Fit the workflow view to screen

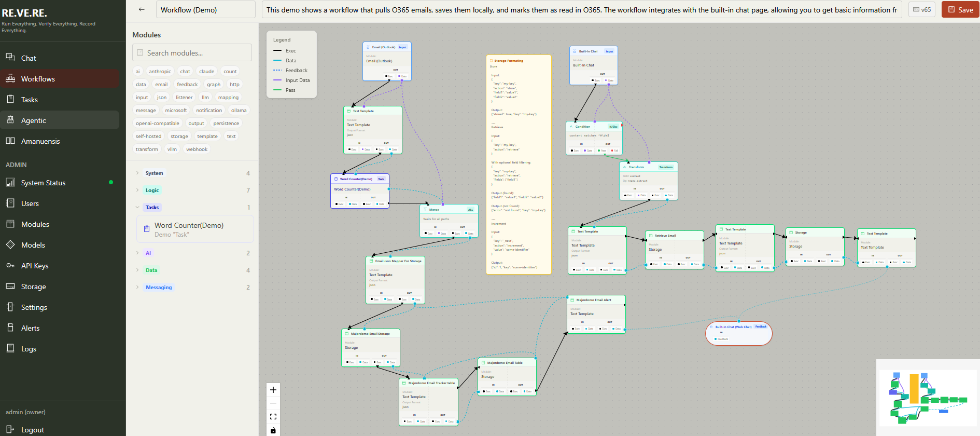(x=273, y=417)
